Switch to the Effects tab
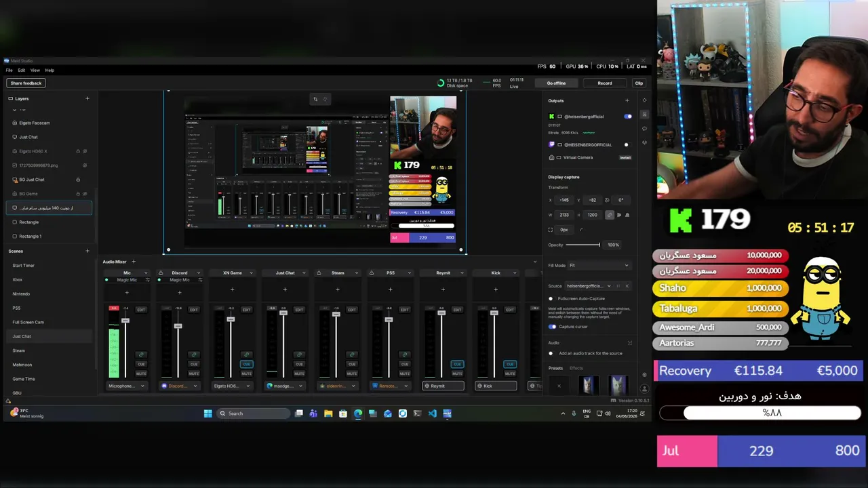Image resolution: width=868 pixels, height=488 pixels. coord(576,368)
